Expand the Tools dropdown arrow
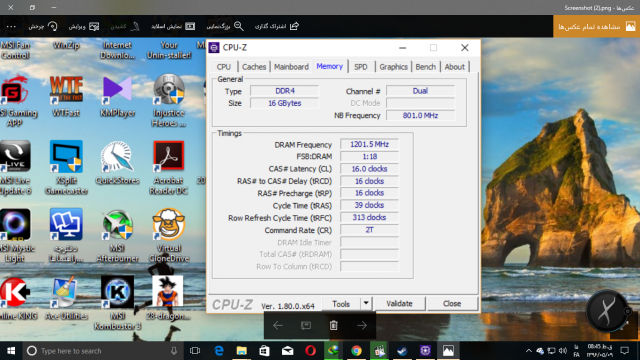 (x=366, y=303)
